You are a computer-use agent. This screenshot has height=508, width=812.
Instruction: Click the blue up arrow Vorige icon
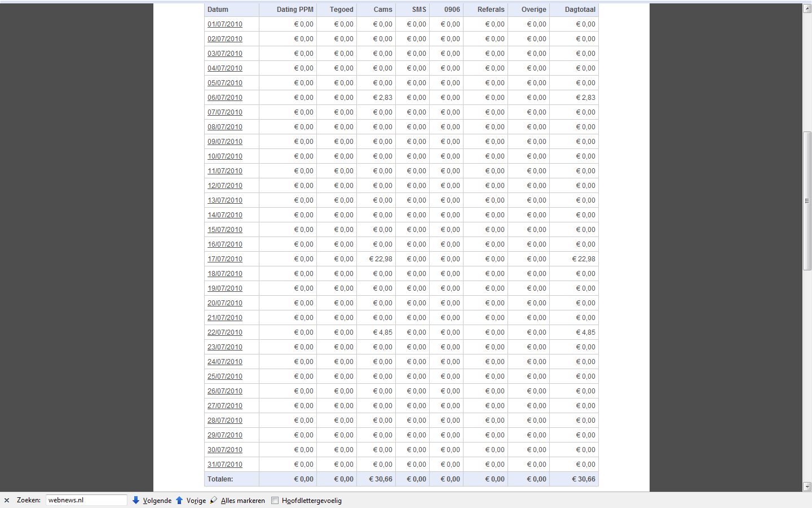(179, 500)
